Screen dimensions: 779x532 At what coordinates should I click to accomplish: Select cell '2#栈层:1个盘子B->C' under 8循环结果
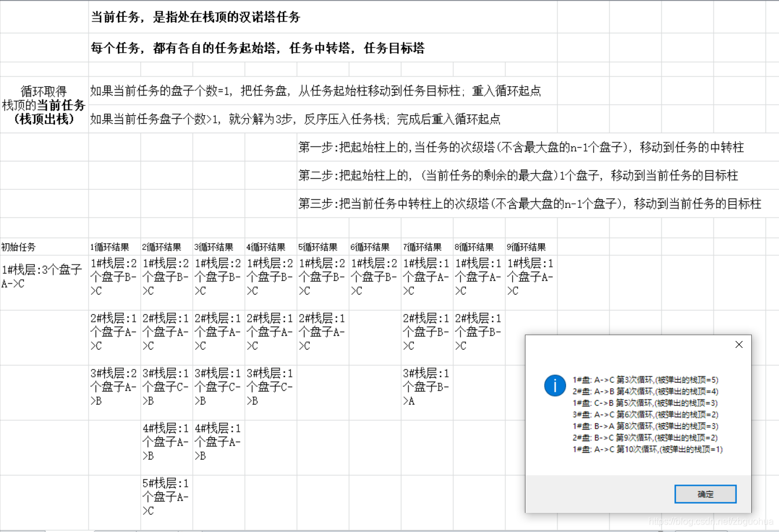pos(479,337)
